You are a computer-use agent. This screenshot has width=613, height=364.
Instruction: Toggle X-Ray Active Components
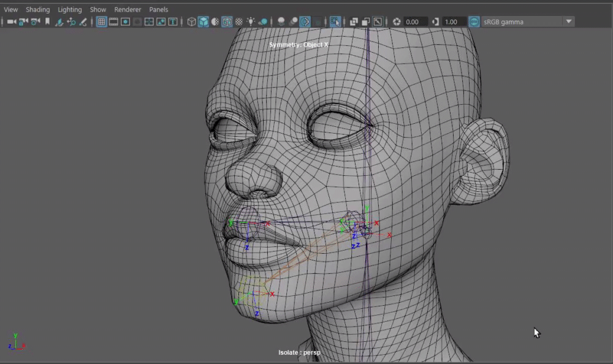365,22
